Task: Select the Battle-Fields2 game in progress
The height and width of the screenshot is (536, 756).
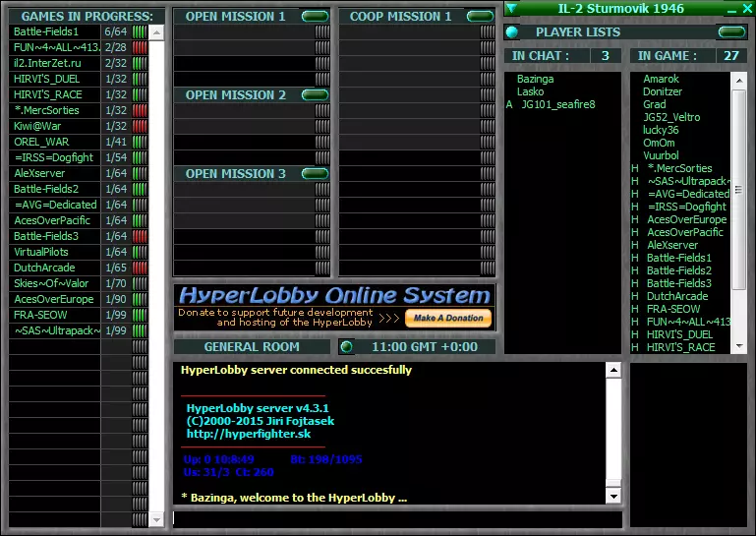Action: 78,189
